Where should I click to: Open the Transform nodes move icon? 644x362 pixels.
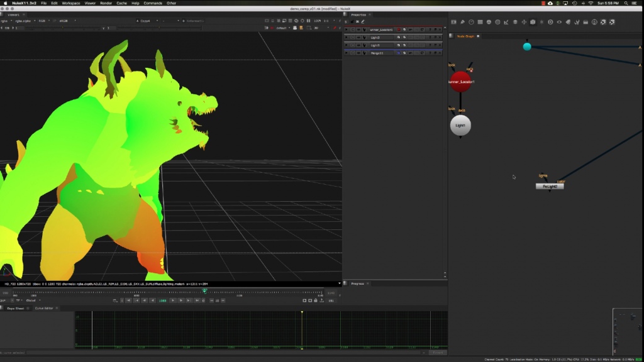click(x=524, y=22)
